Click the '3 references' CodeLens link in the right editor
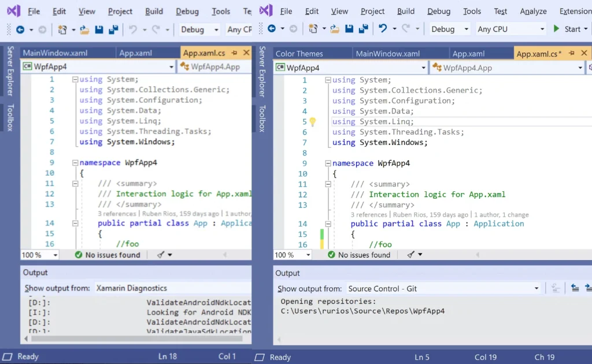This screenshot has height=364, width=592. click(370, 214)
